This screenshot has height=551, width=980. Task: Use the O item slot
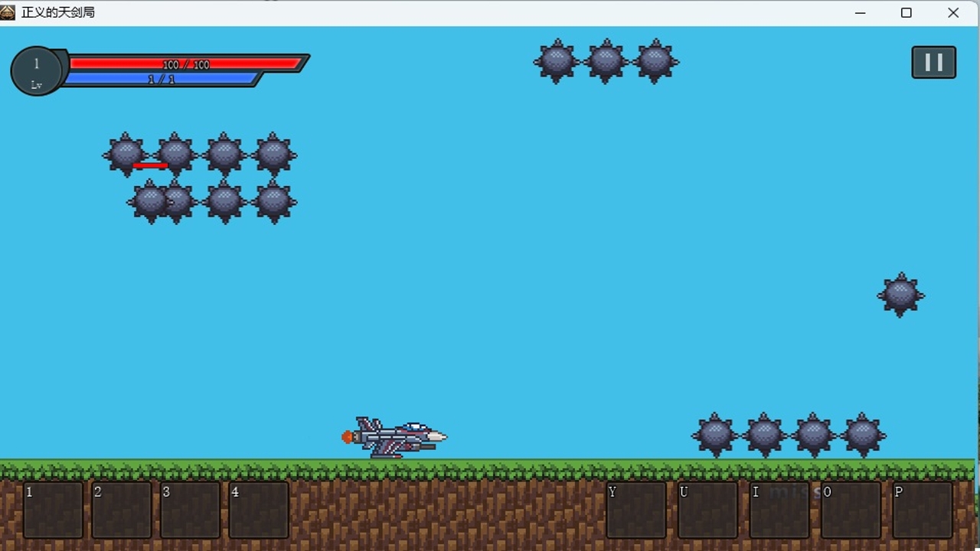(x=851, y=509)
